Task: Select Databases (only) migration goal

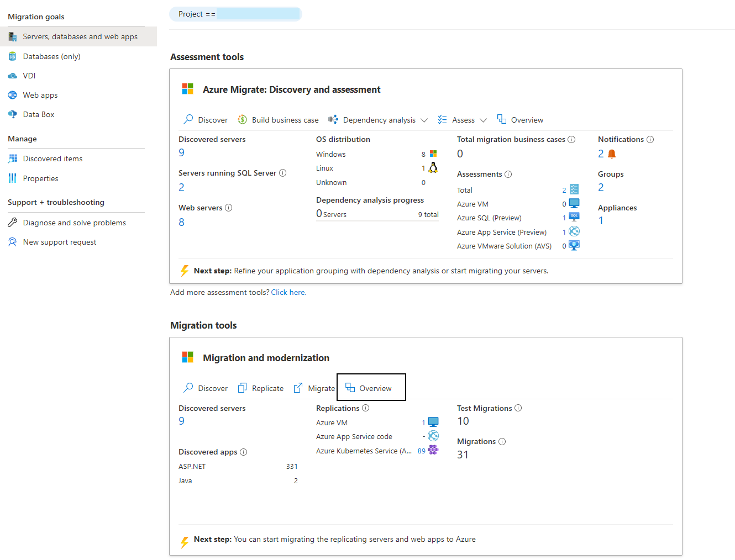Action: coord(51,56)
